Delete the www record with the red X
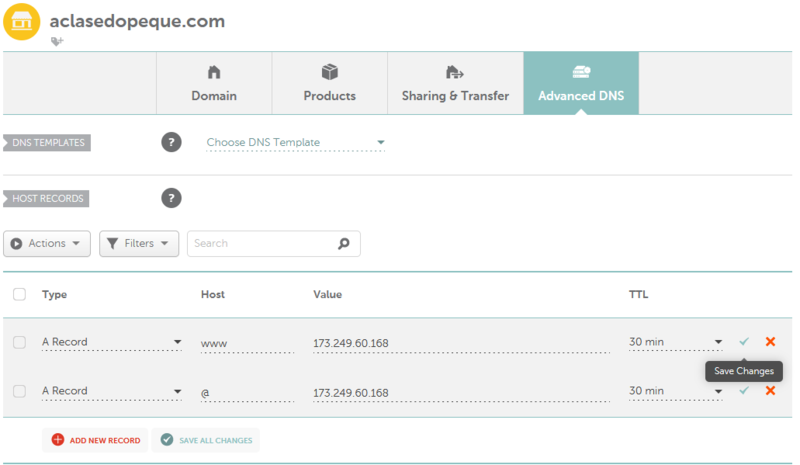Screen dimensions: 800x465 [770, 341]
